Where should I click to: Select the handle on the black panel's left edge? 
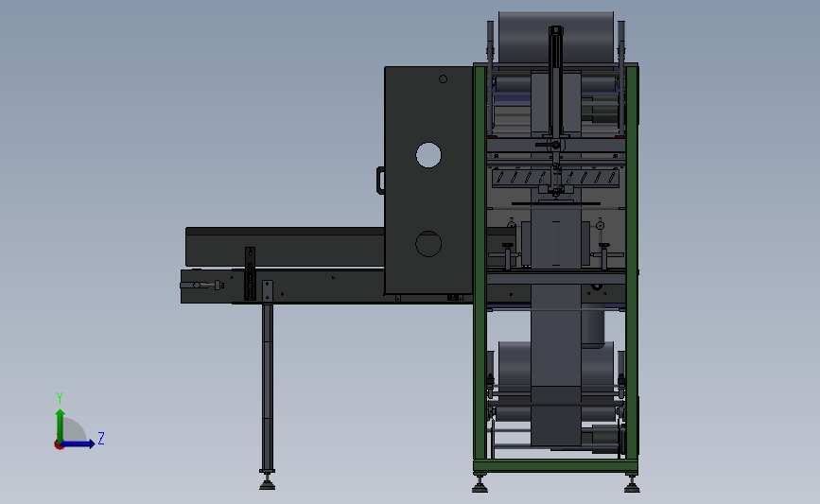tap(381, 181)
